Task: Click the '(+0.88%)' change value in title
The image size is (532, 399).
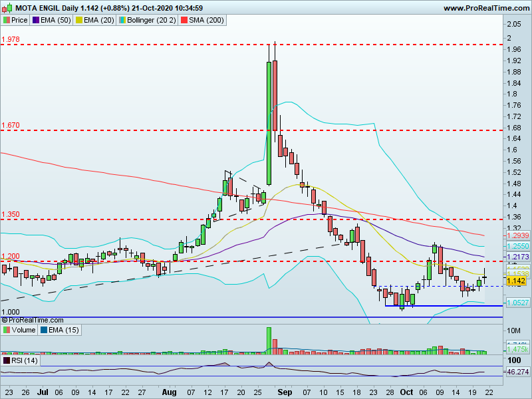Action: (114, 8)
